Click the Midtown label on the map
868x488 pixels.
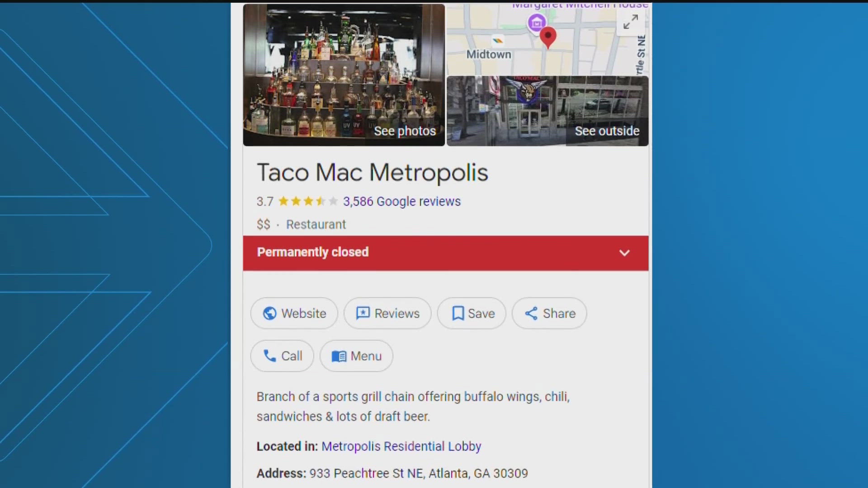click(x=489, y=54)
